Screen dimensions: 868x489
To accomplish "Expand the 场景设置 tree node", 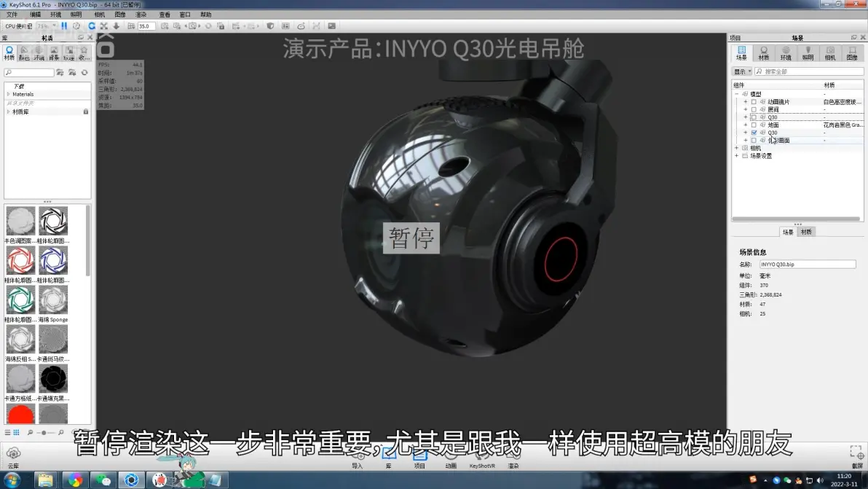I will [x=737, y=156].
